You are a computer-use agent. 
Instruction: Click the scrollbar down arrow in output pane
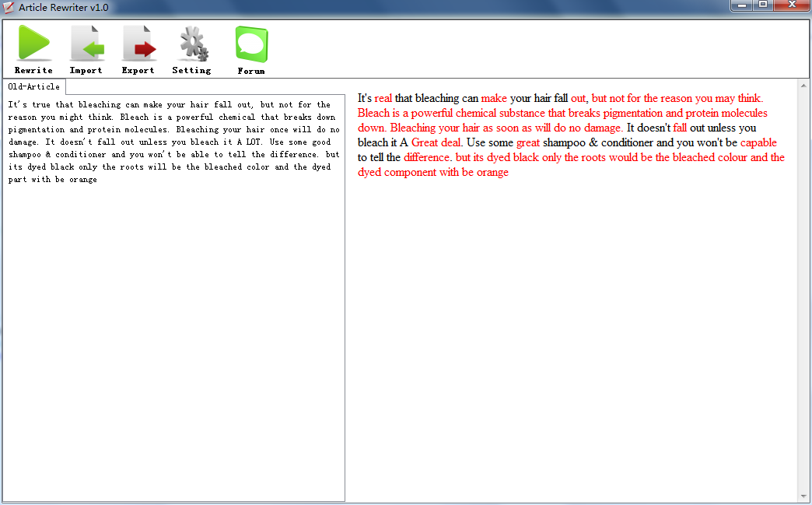tap(803, 496)
